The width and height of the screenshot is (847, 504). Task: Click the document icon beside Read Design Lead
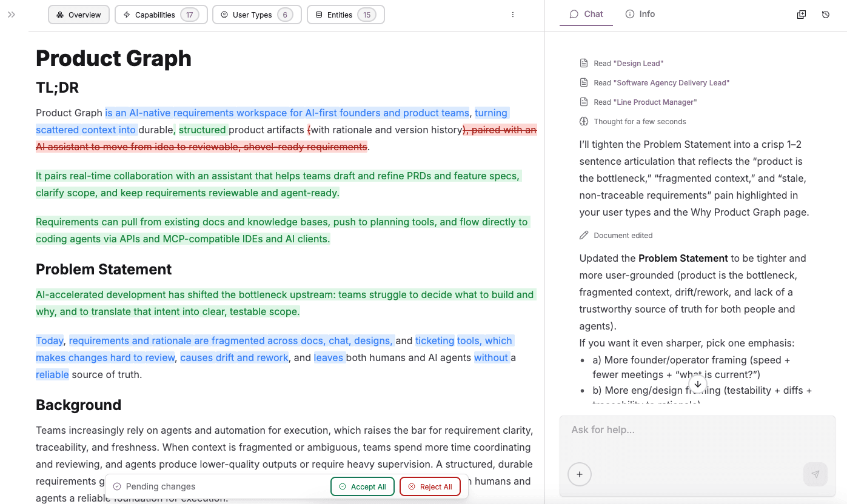[x=584, y=63]
